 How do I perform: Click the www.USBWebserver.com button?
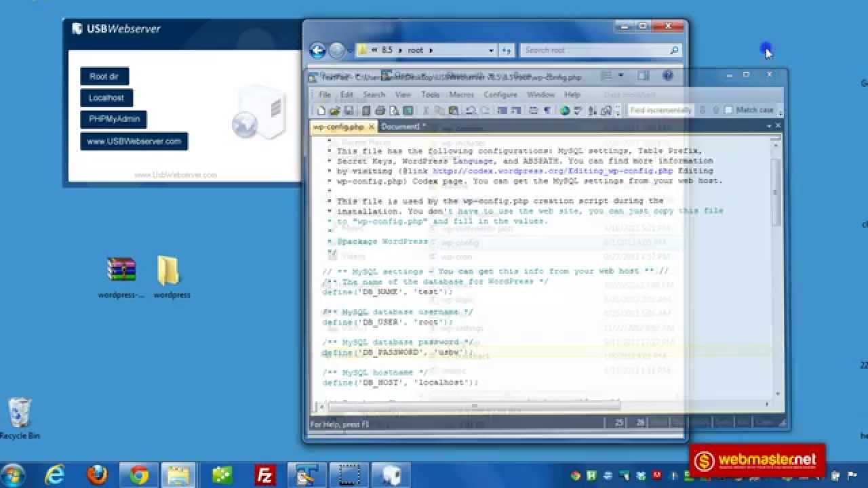pyautogui.click(x=134, y=141)
